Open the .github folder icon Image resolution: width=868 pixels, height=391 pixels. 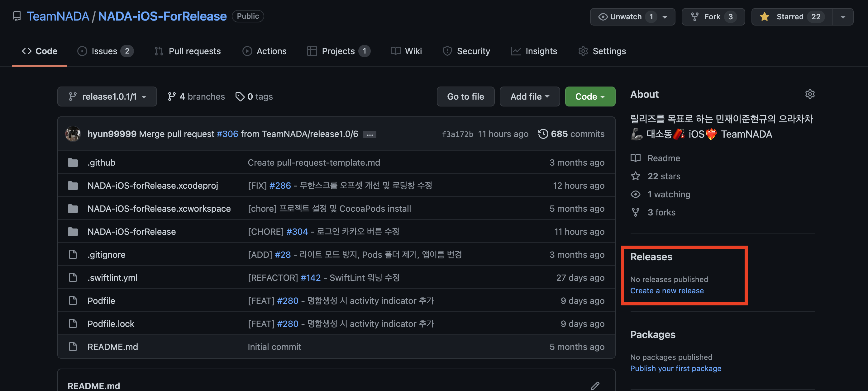[x=73, y=163]
